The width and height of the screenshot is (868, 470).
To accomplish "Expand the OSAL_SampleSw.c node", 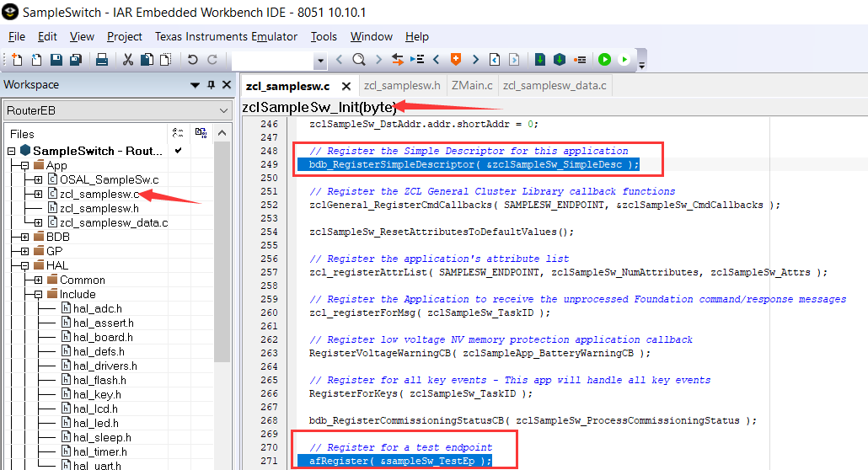I will pos(38,179).
